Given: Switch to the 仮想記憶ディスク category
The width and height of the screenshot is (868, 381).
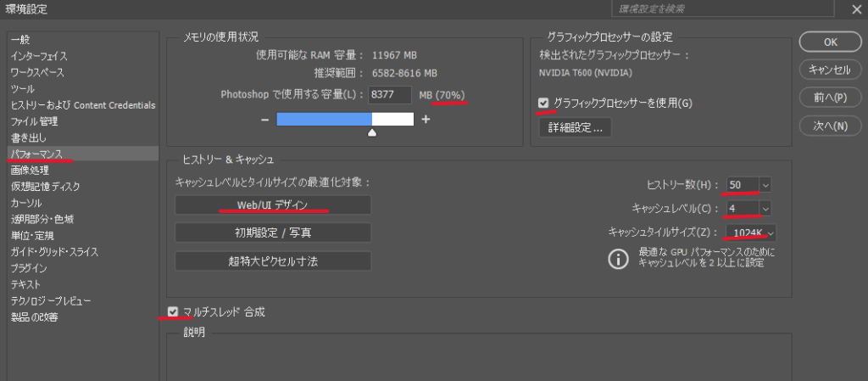Looking at the screenshot, I should 46,187.
